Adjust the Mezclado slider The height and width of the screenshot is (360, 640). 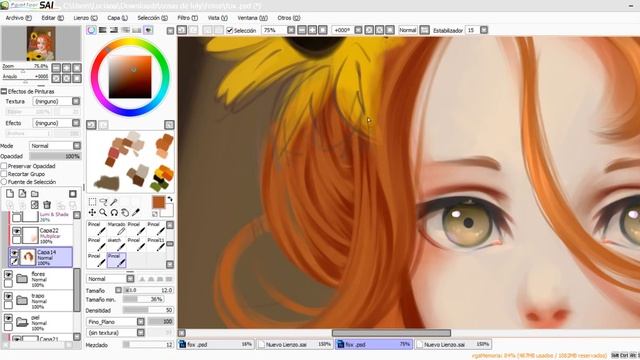[x=148, y=345]
